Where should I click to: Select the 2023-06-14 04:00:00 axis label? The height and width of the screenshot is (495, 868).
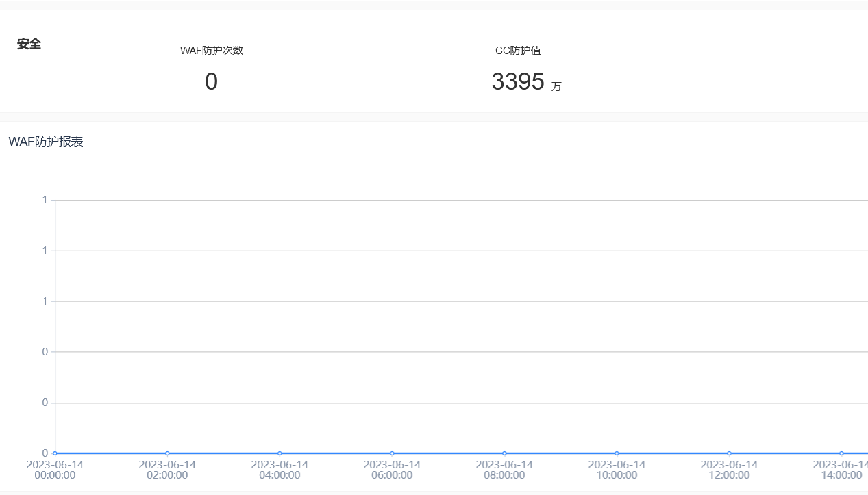click(x=280, y=470)
